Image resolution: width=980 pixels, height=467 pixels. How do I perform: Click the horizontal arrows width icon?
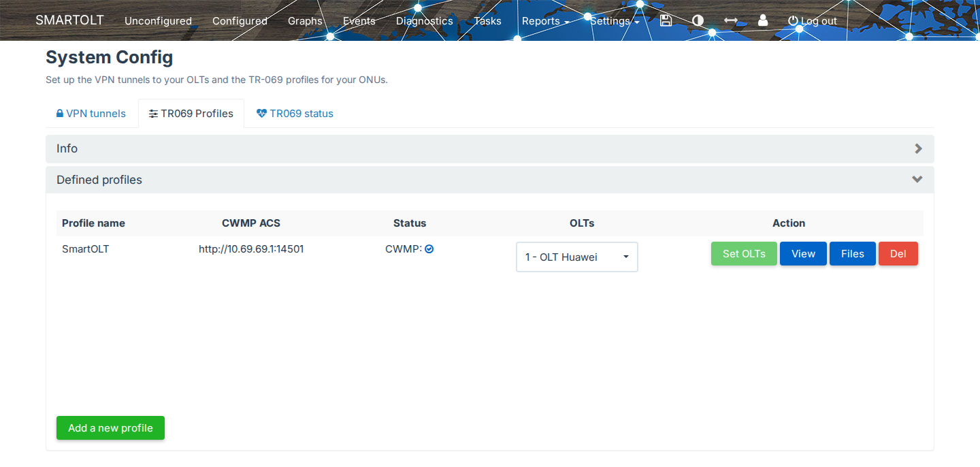click(730, 20)
